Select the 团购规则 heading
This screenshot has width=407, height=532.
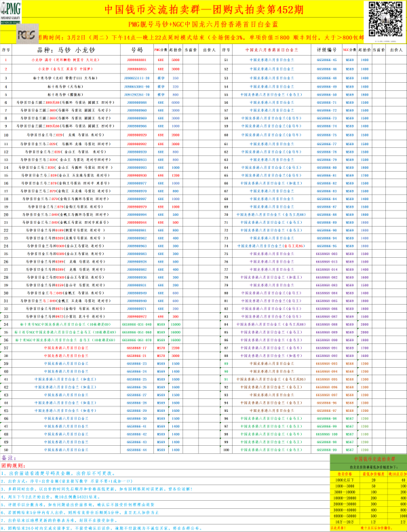click(x=15, y=468)
